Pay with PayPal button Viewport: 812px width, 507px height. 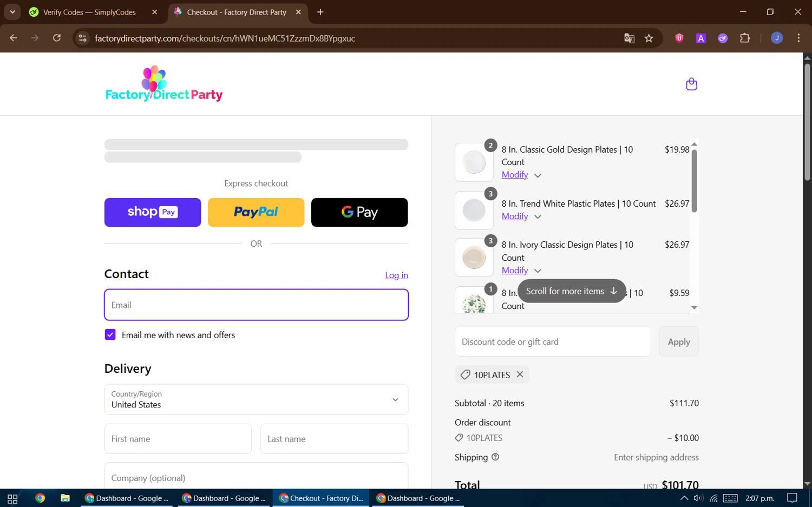pos(256,212)
